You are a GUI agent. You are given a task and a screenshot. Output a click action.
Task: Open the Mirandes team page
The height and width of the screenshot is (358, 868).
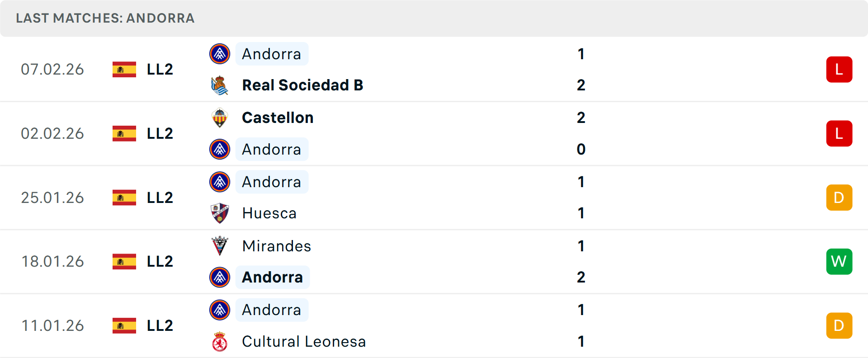click(276, 246)
